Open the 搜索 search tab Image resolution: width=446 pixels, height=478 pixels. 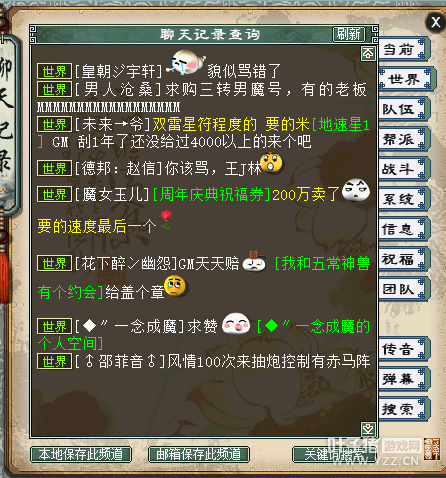[x=403, y=409]
